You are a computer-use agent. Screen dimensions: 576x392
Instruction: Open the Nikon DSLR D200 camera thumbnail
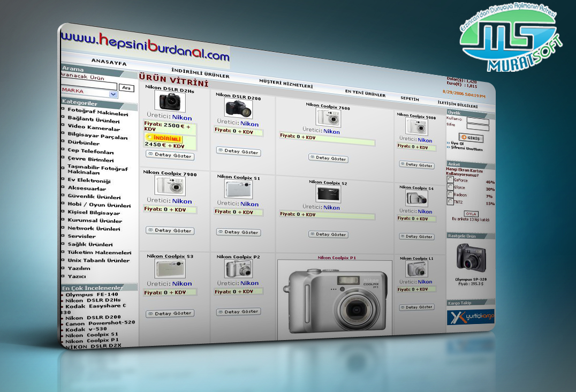click(x=239, y=109)
